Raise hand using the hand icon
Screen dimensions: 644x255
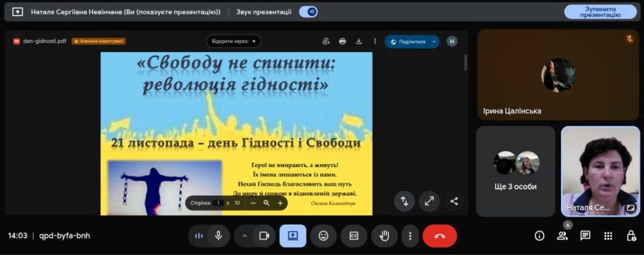pos(384,236)
